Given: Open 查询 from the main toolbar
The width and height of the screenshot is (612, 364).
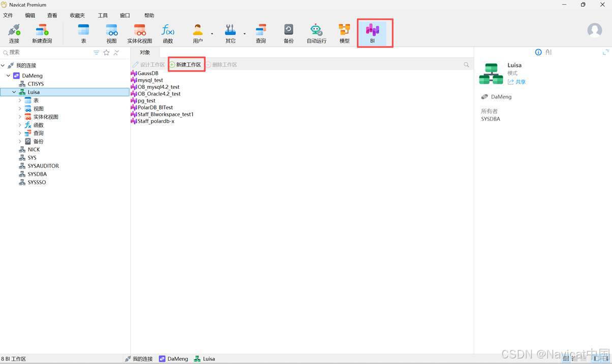Looking at the screenshot, I should (x=261, y=34).
